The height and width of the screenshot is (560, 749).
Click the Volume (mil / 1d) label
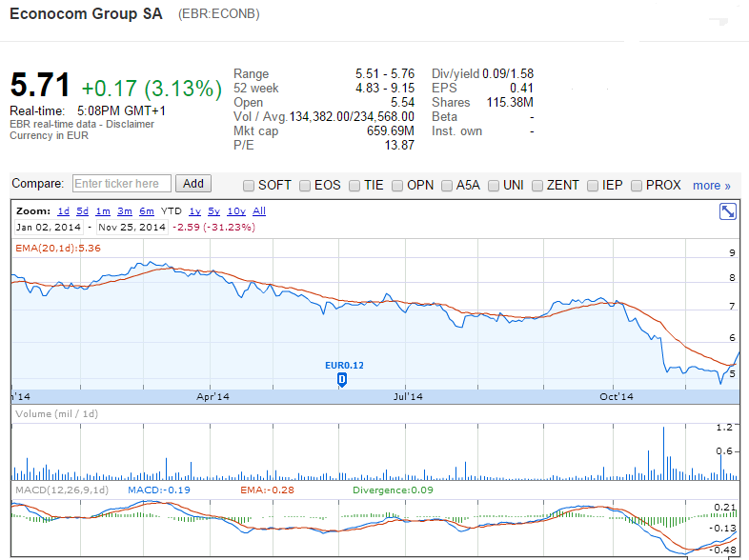click(56, 414)
